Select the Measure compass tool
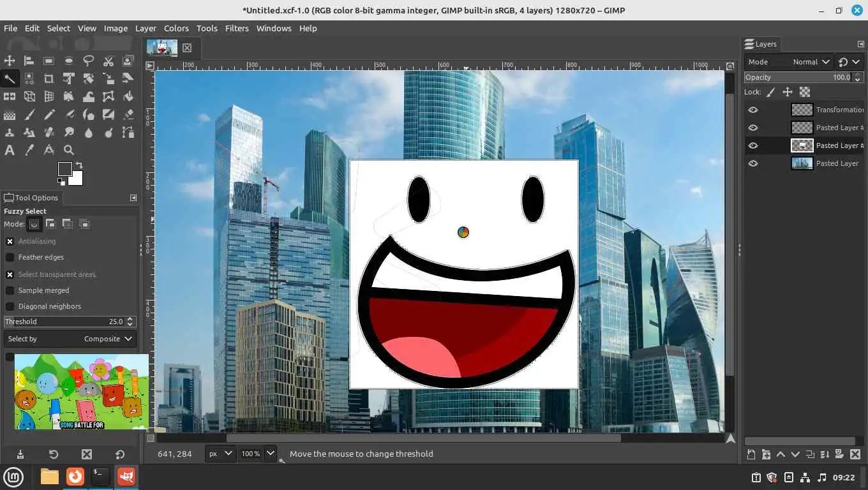Viewport: 868px width, 490px height. (x=49, y=151)
